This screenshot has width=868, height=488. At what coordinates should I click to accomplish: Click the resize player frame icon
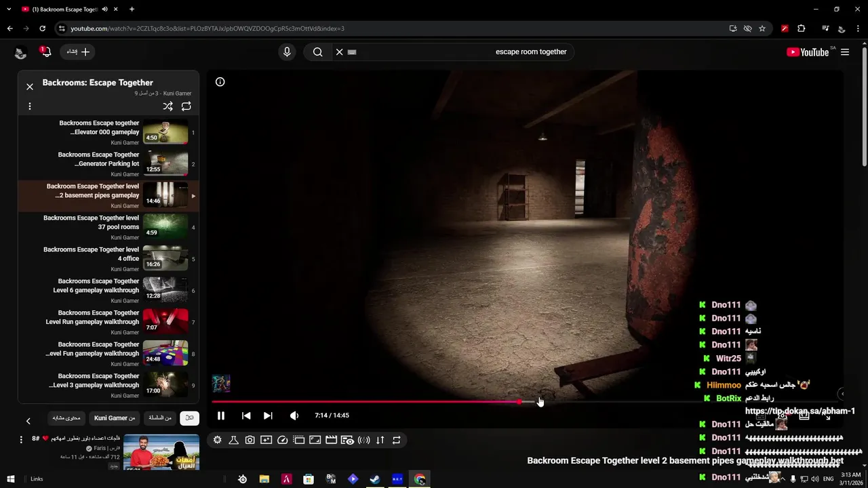[315, 440]
